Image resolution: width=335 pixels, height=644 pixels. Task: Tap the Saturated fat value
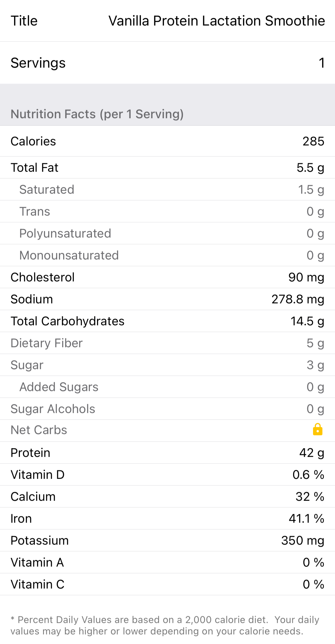pos(311,190)
